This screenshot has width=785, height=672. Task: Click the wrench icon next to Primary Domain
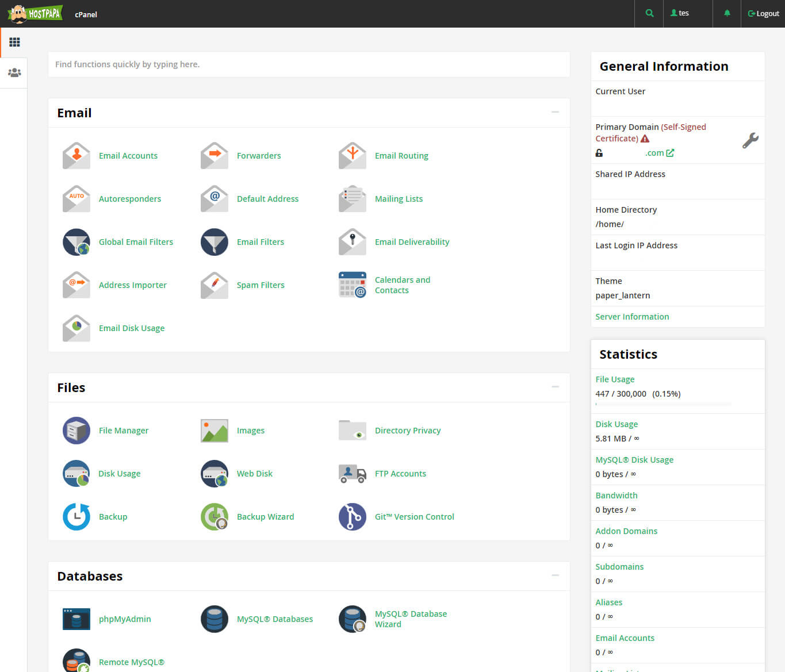click(x=750, y=140)
